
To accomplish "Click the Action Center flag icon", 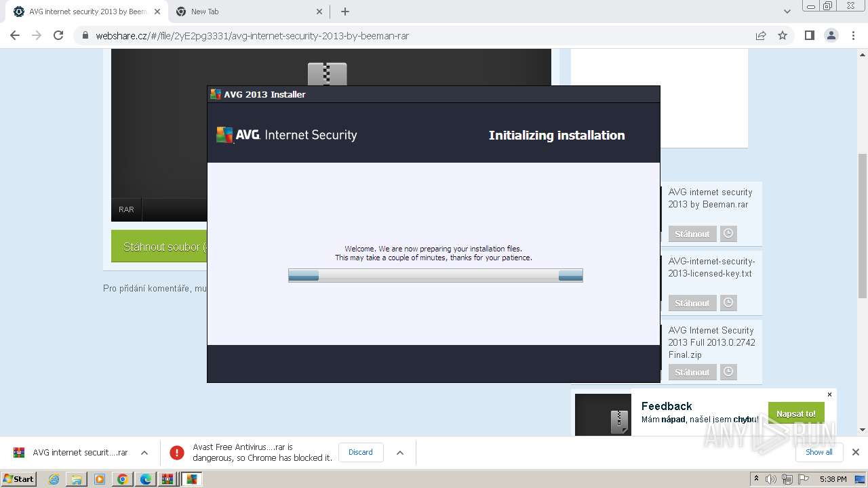I will click(802, 479).
